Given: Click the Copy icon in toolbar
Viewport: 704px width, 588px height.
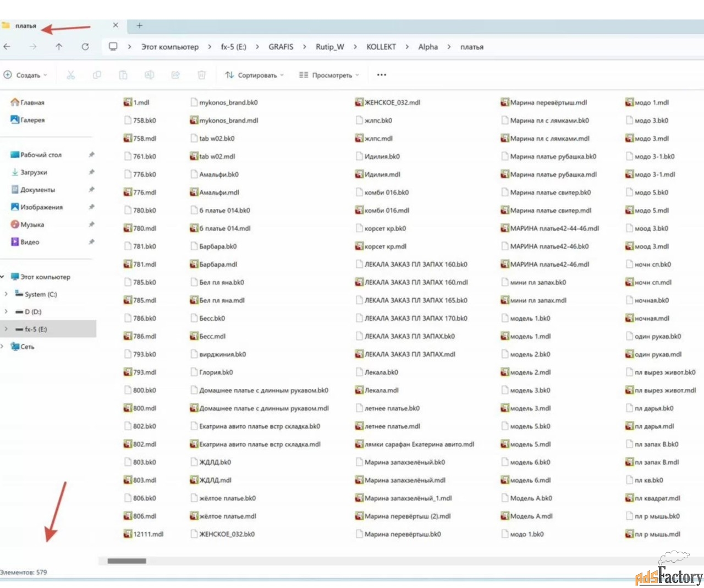Looking at the screenshot, I should point(97,75).
